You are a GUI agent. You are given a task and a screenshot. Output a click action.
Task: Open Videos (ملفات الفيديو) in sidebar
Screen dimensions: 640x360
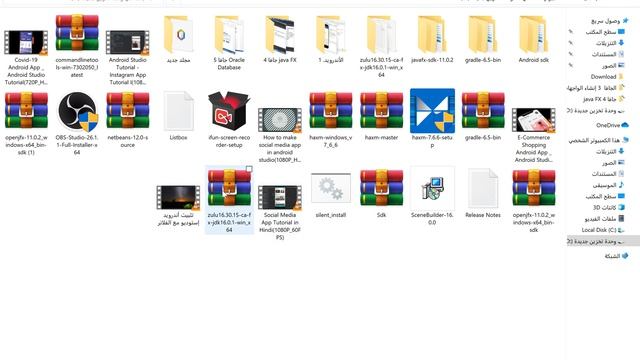604,219
